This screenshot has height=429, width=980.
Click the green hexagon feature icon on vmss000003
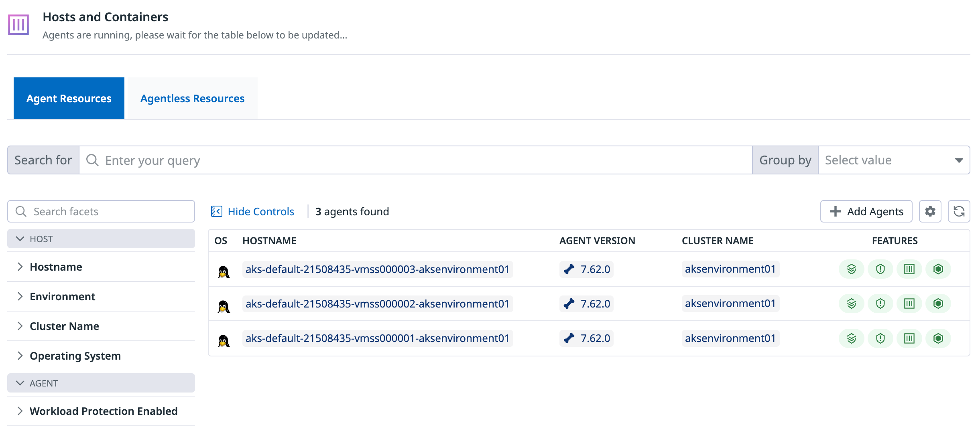click(x=938, y=269)
